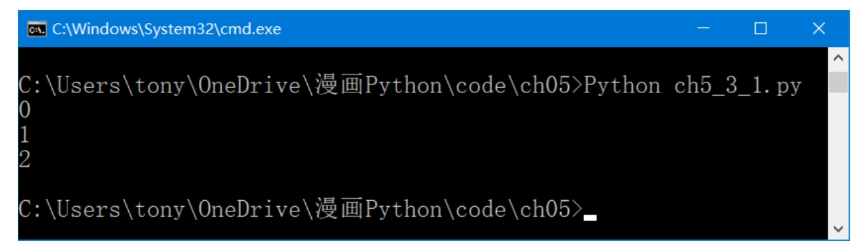Click the 'Python ch5_3_1.py' command text

[x=694, y=87]
